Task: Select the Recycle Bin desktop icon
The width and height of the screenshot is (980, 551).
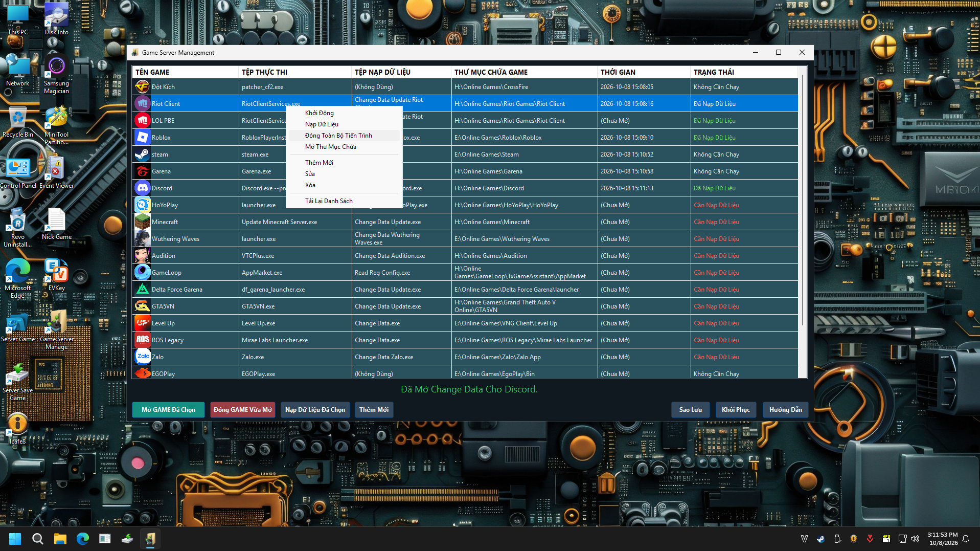Action: coord(17,122)
